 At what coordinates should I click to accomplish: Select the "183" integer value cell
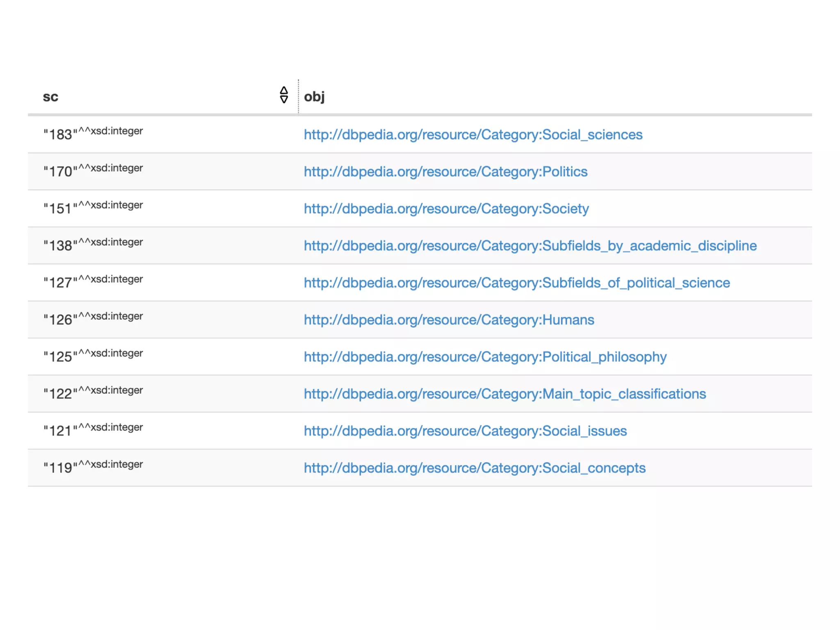[x=93, y=134]
